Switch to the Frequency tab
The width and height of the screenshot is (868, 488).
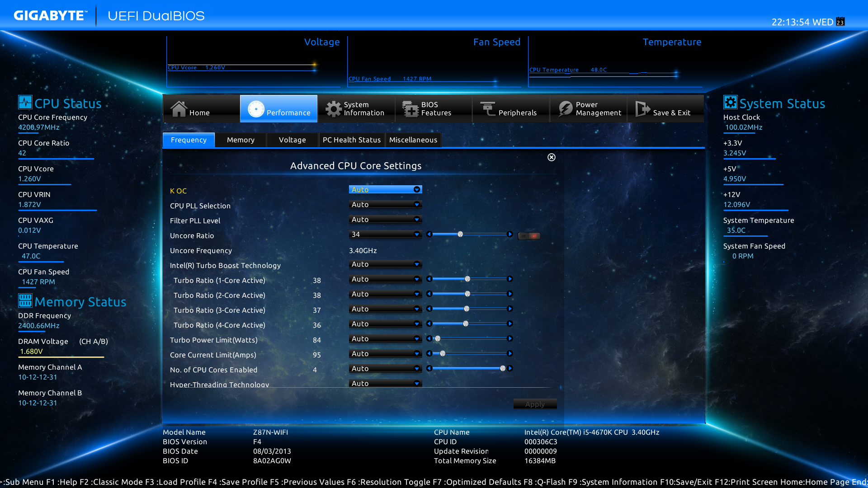pos(189,140)
